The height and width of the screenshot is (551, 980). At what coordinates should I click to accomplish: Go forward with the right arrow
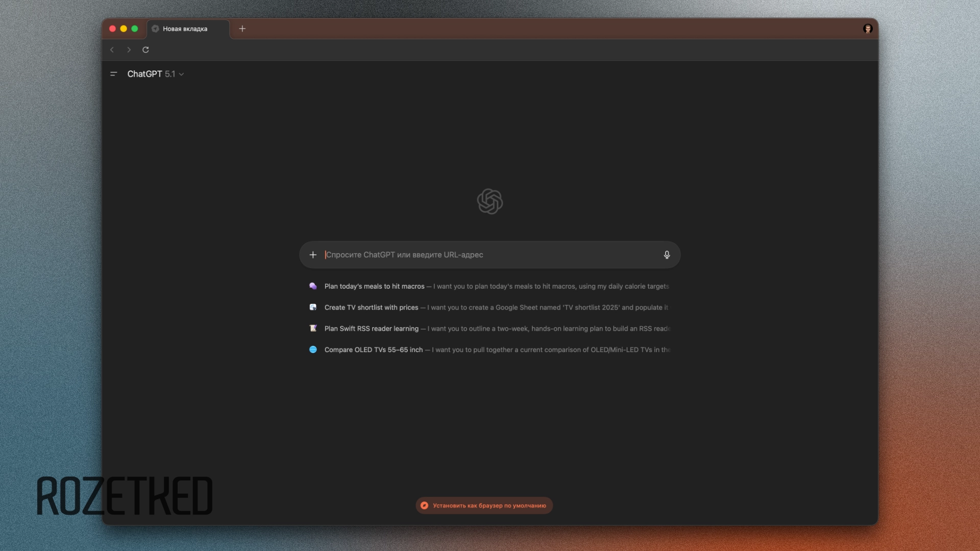[x=129, y=49]
